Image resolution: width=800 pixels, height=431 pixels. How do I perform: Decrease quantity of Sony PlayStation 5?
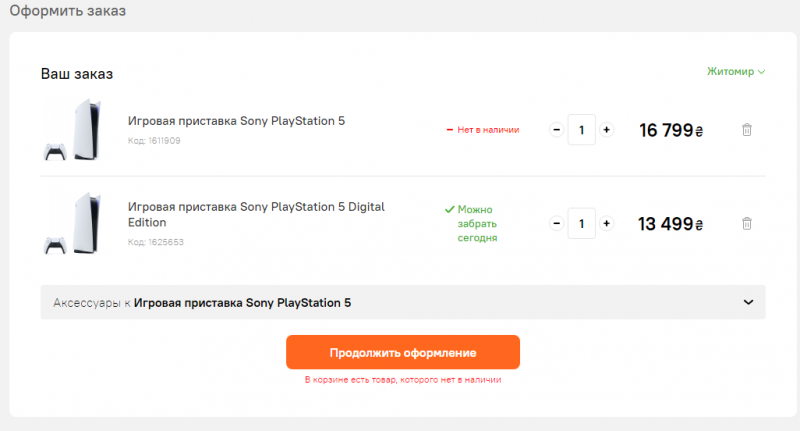click(x=556, y=130)
